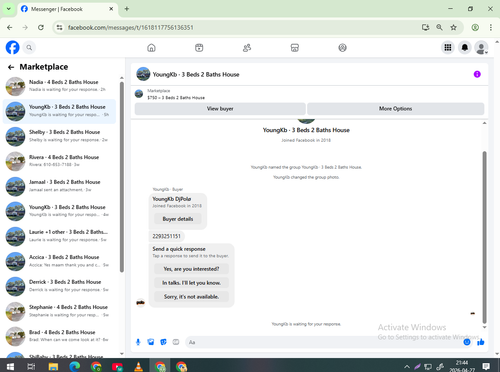Open the Facebook menu grid icon
This screenshot has width=500, height=372.
[x=448, y=48]
